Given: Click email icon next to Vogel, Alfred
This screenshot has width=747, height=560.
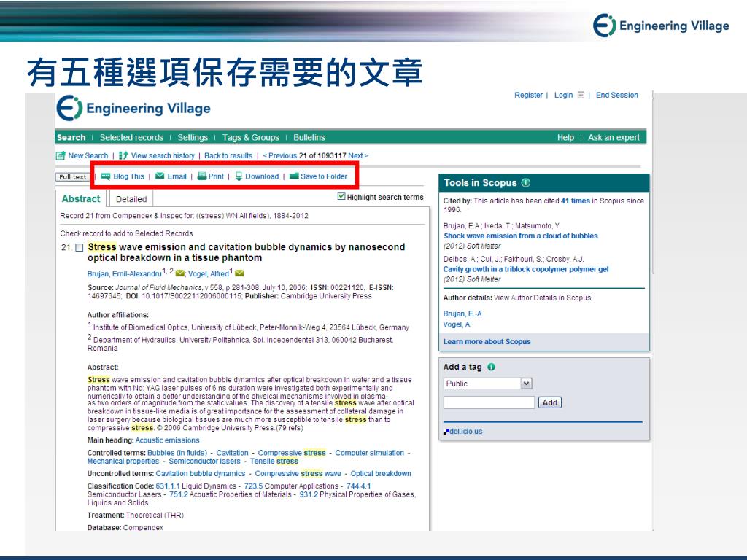Looking at the screenshot, I should tap(239, 273).
